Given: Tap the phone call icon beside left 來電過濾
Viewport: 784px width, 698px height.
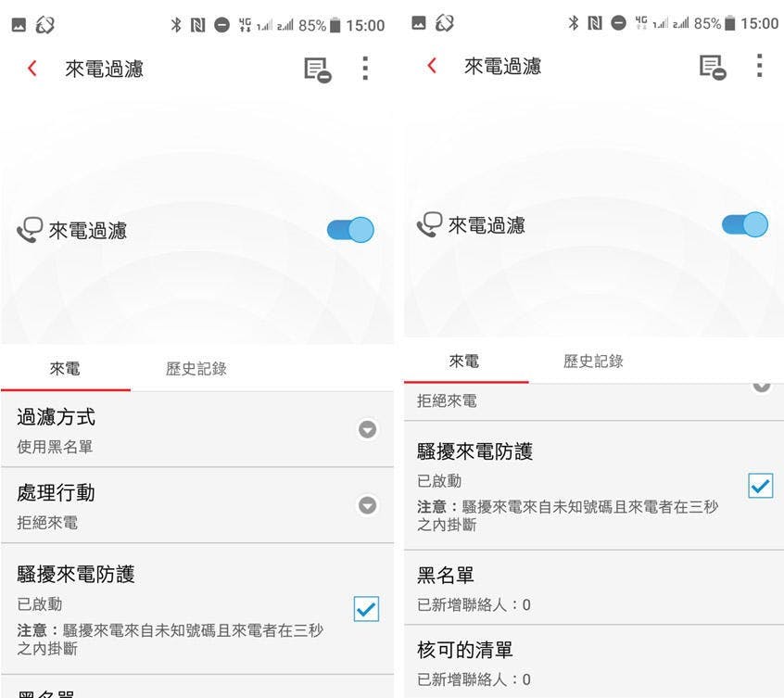Looking at the screenshot, I should point(30,230).
